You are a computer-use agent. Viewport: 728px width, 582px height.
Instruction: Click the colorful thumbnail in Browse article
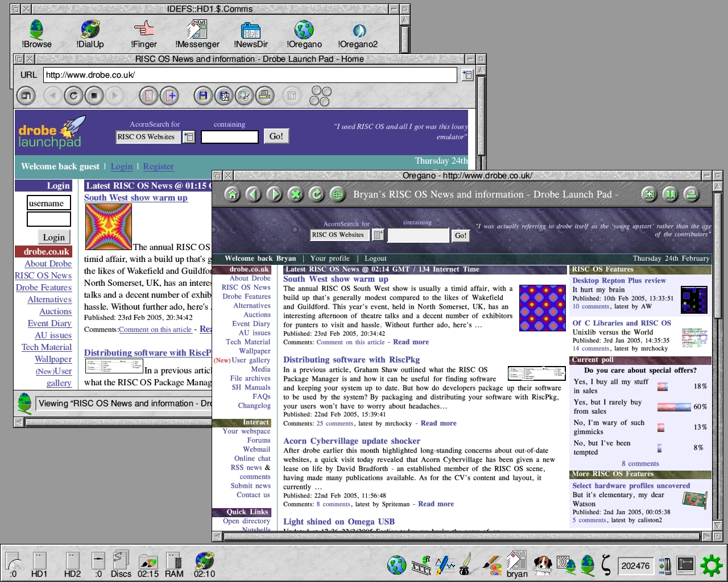(109, 227)
